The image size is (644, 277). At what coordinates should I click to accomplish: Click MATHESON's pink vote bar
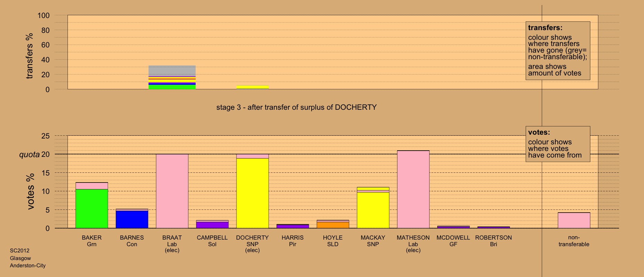click(413, 189)
